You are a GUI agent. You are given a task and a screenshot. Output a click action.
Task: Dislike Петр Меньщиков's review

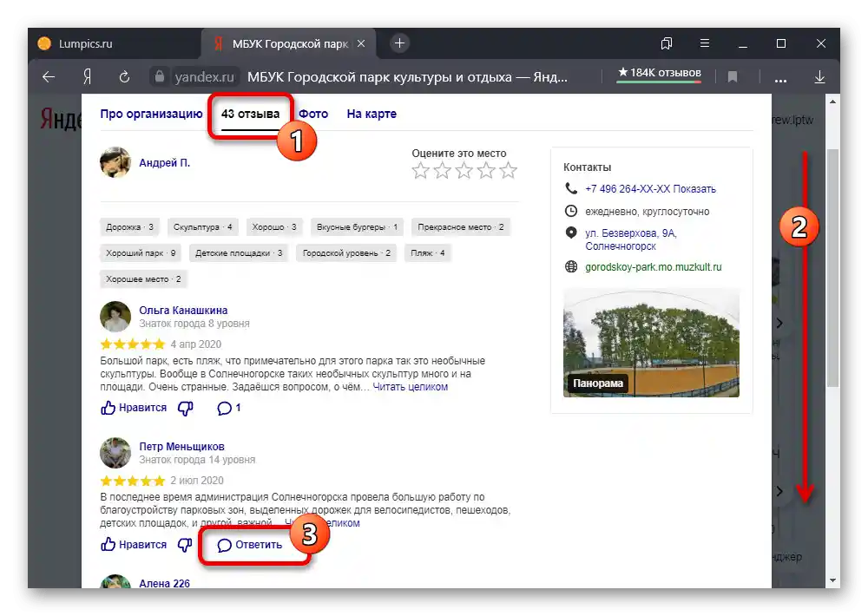click(185, 545)
